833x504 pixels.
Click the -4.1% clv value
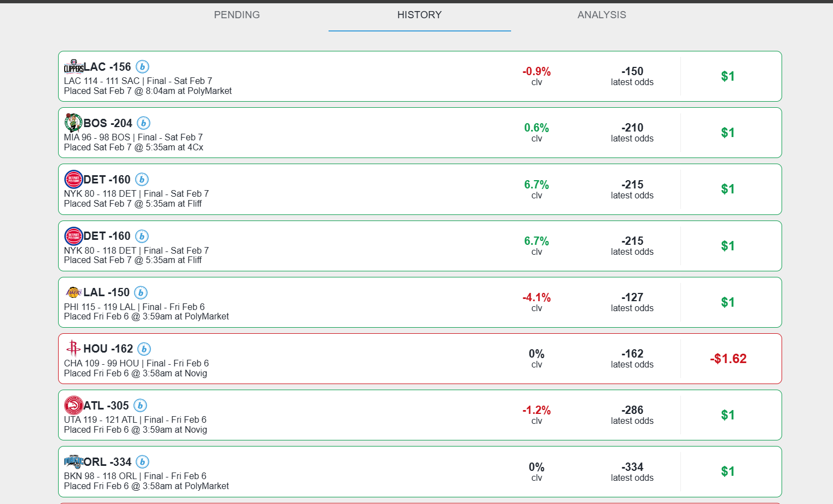tap(537, 298)
